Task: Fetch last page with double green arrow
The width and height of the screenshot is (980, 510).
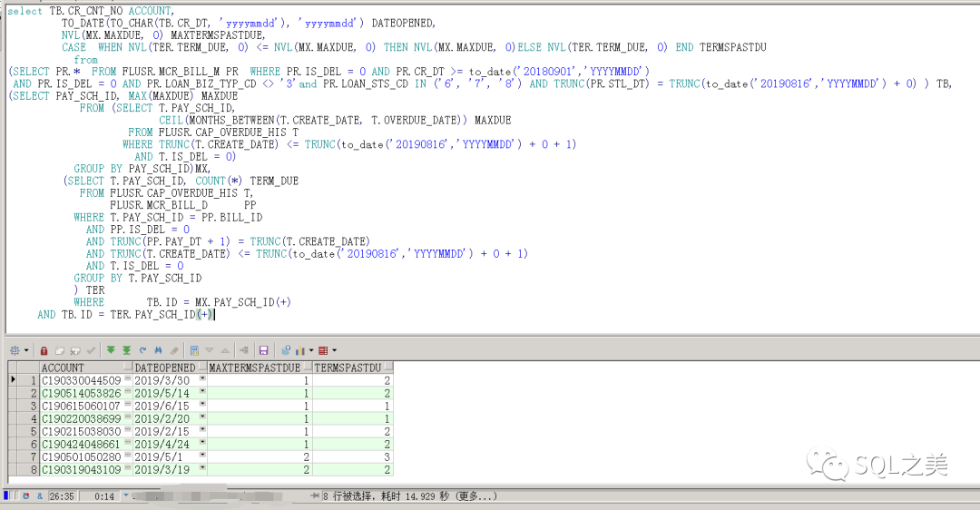Action: point(126,350)
